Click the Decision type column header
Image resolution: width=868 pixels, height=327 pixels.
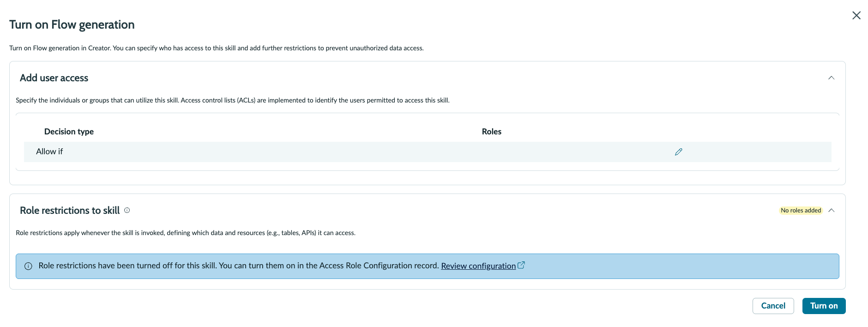(x=69, y=132)
